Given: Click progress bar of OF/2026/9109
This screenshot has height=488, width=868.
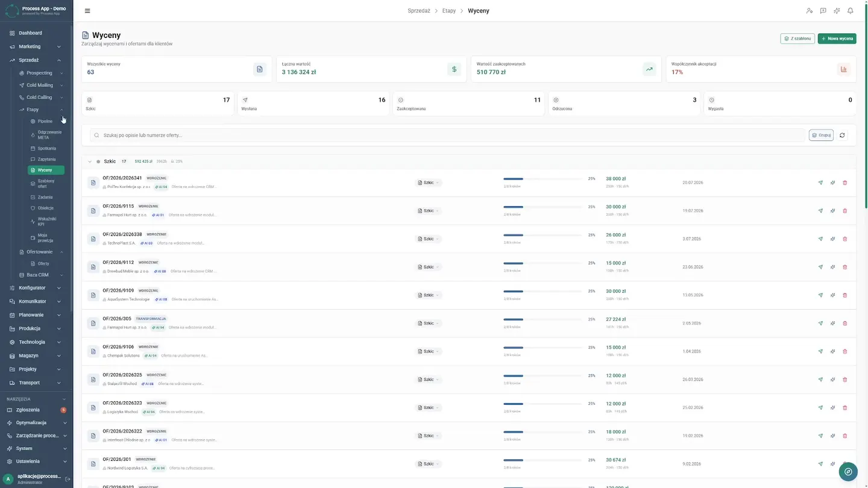Looking at the screenshot, I should click(542, 292).
